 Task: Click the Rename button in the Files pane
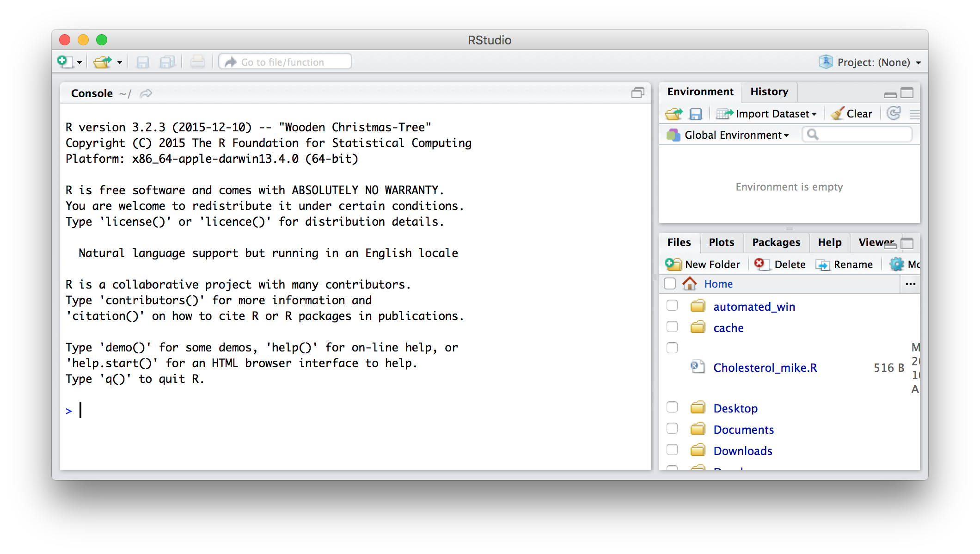[845, 265]
